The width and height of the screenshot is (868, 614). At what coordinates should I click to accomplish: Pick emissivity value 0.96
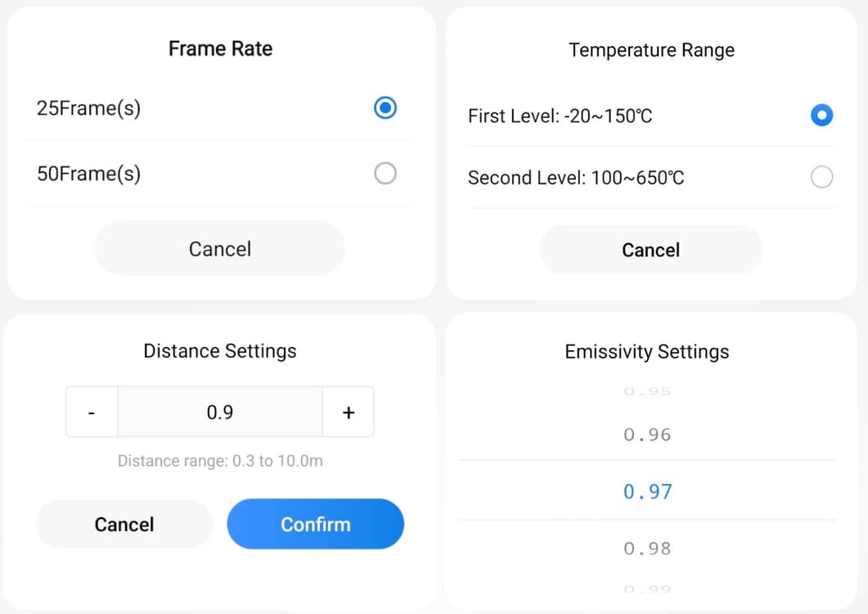tap(647, 435)
